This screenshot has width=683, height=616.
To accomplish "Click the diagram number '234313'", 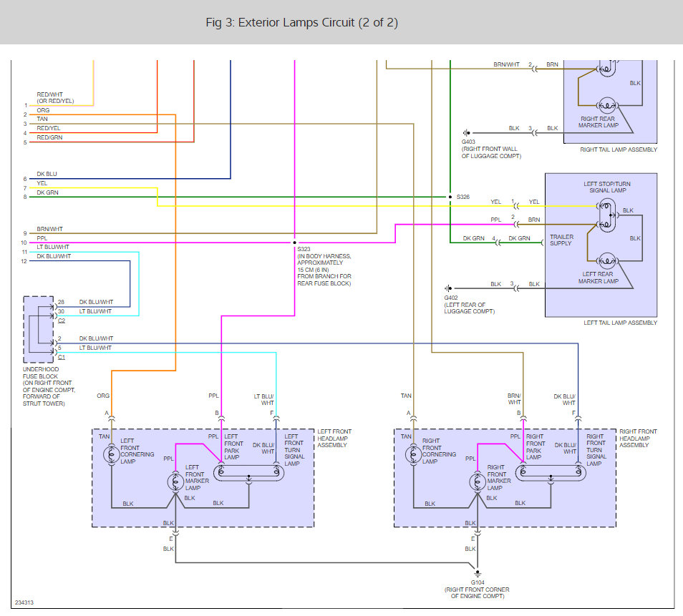I will pos(24,602).
